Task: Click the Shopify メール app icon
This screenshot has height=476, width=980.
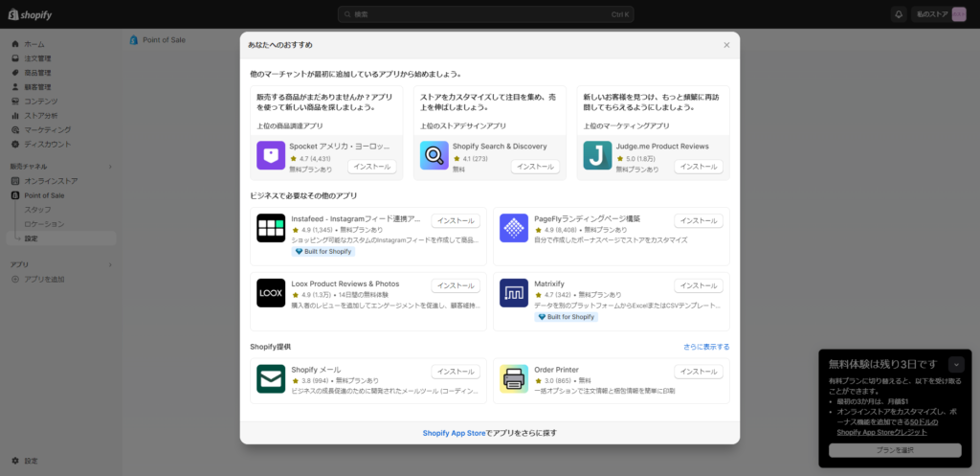Action: tap(271, 379)
